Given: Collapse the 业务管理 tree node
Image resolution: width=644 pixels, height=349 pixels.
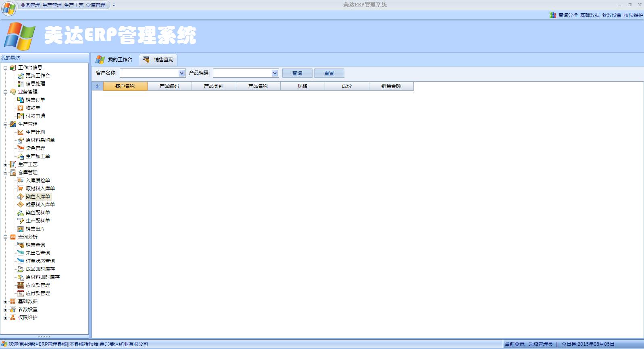Looking at the screenshot, I should point(6,92).
